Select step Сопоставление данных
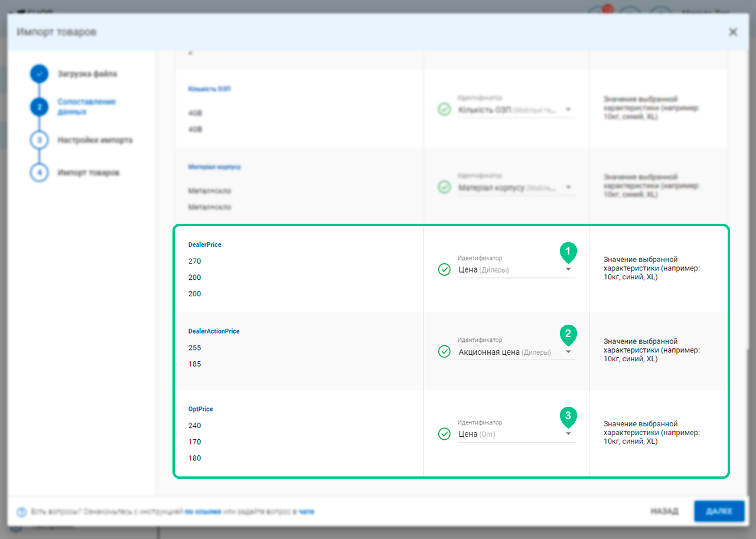 point(87,107)
